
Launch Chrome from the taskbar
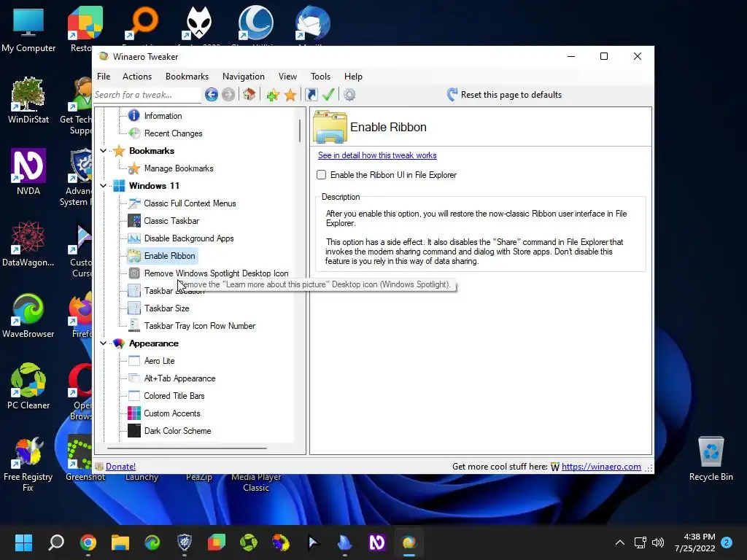tap(88, 542)
